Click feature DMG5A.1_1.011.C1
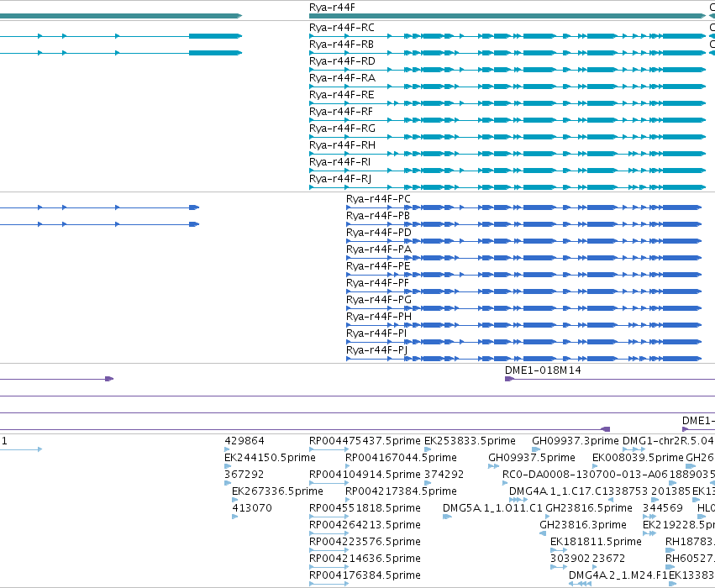The width and height of the screenshot is (715, 588). [492, 509]
